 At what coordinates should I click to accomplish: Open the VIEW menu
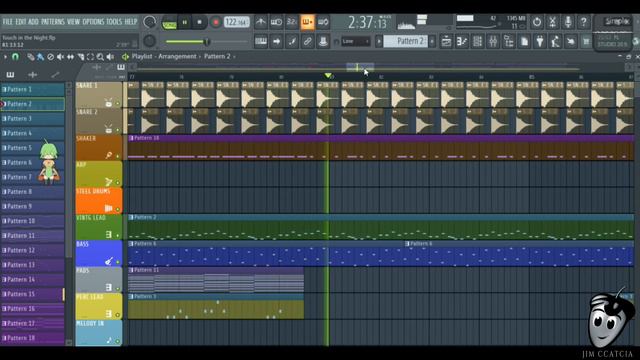click(x=73, y=22)
